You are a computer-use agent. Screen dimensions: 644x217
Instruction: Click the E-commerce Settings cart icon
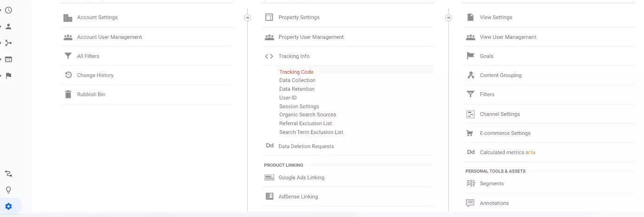click(x=470, y=133)
